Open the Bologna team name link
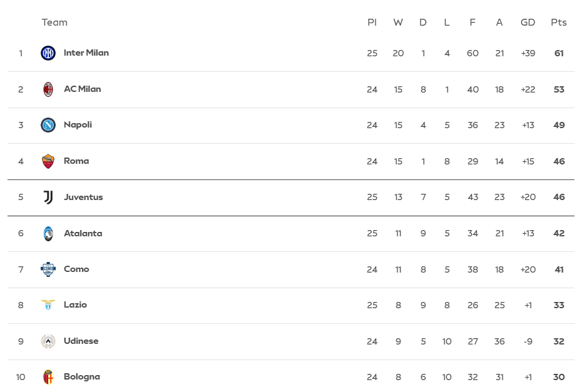Image resolution: width=587 pixels, height=392 pixels. pos(82,377)
